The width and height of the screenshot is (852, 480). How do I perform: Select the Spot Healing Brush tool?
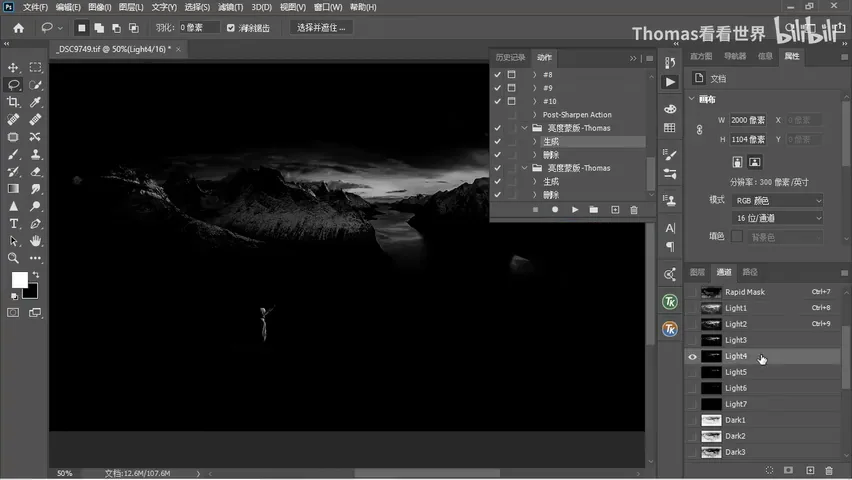pos(13,120)
